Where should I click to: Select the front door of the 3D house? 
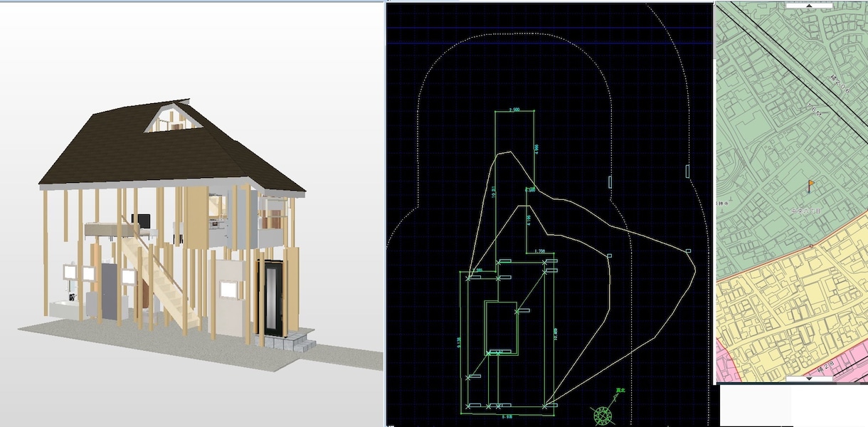(x=273, y=297)
